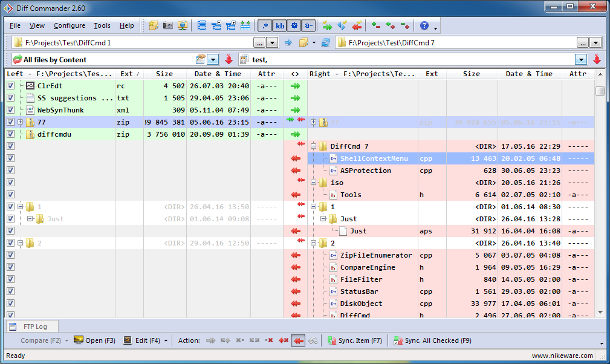Open the 'All files by Content' dropdown
610x364 pixels.
[x=213, y=59]
